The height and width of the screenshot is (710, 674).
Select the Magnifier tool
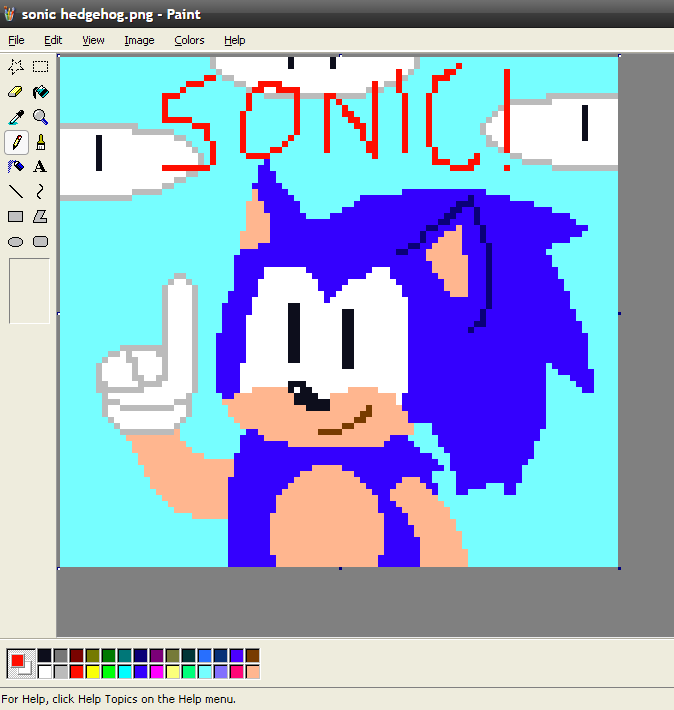pyautogui.click(x=40, y=117)
